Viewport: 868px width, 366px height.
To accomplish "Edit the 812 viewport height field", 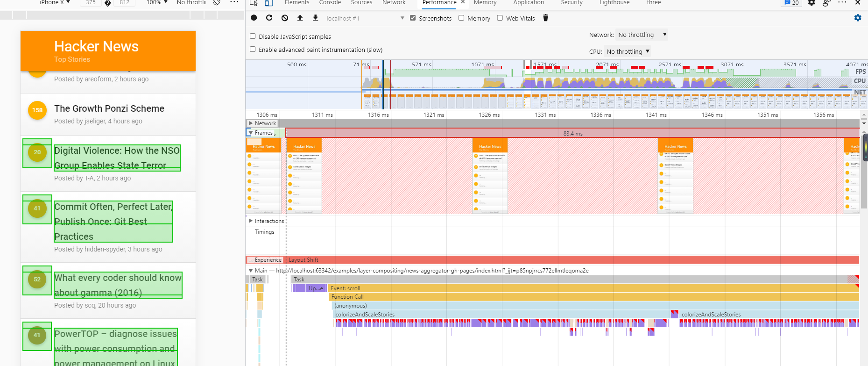I will (x=124, y=3).
